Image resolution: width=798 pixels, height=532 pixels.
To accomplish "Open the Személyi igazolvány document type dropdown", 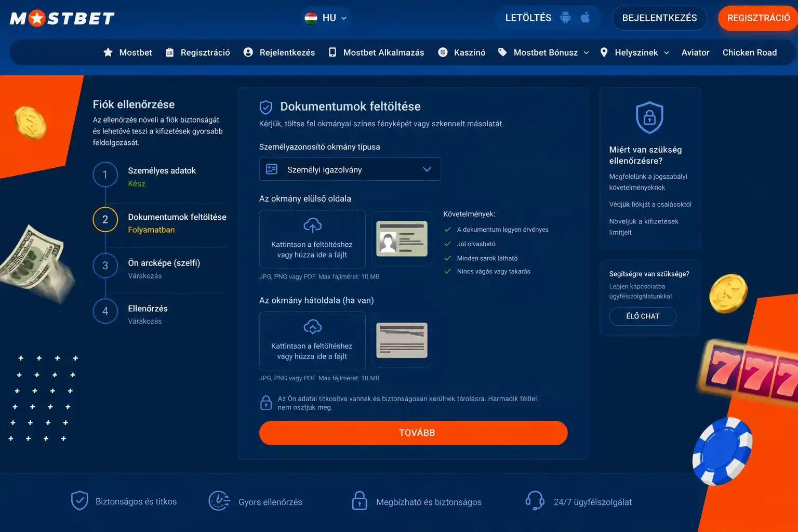I will 350,169.
